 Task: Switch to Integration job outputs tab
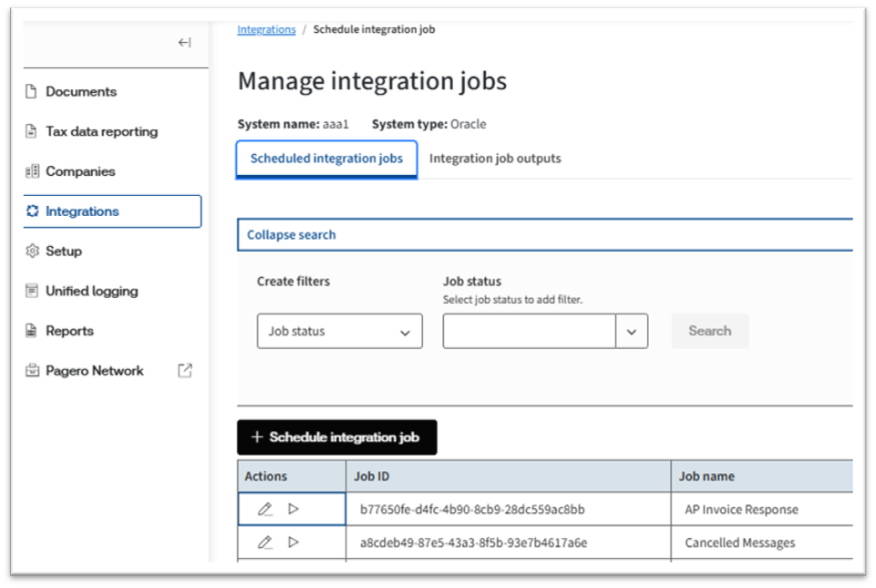(495, 159)
